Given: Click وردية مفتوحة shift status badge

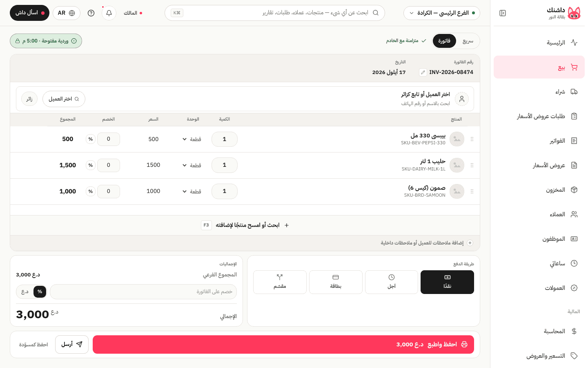Looking at the screenshot, I should click(46, 41).
